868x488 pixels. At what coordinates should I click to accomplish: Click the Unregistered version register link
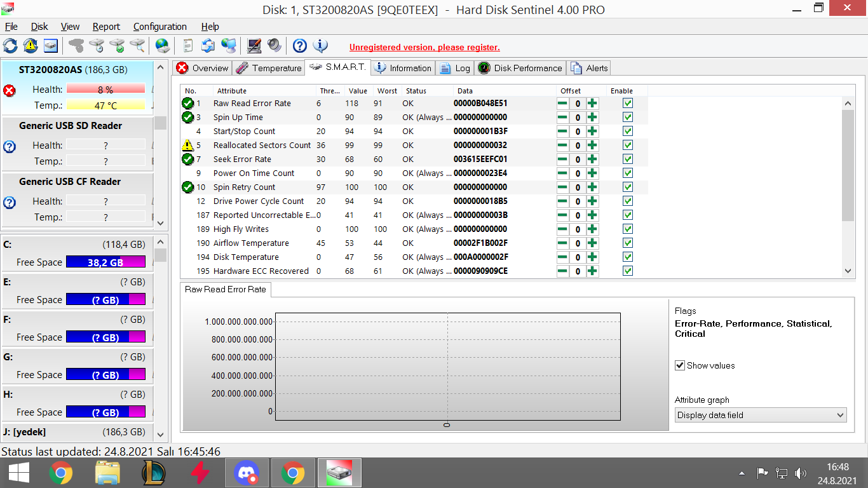click(x=424, y=48)
